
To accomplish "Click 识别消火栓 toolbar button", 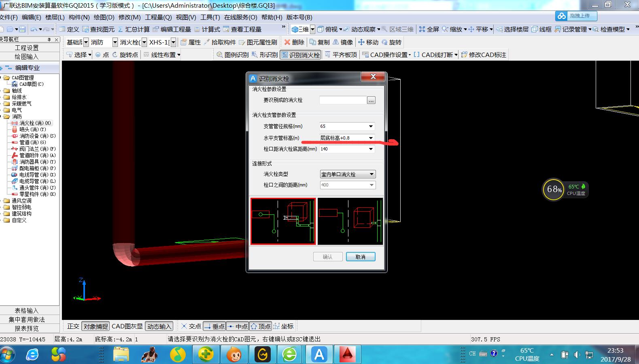I will point(300,55).
